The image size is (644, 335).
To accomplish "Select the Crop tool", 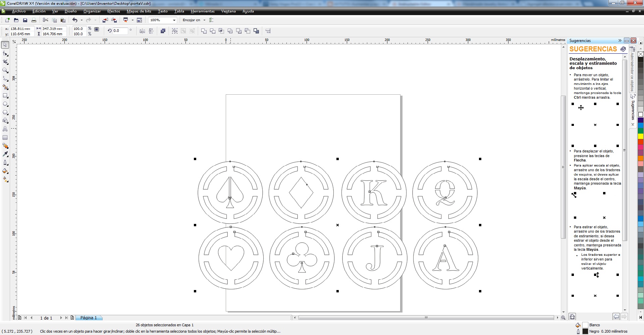I will click(5, 62).
